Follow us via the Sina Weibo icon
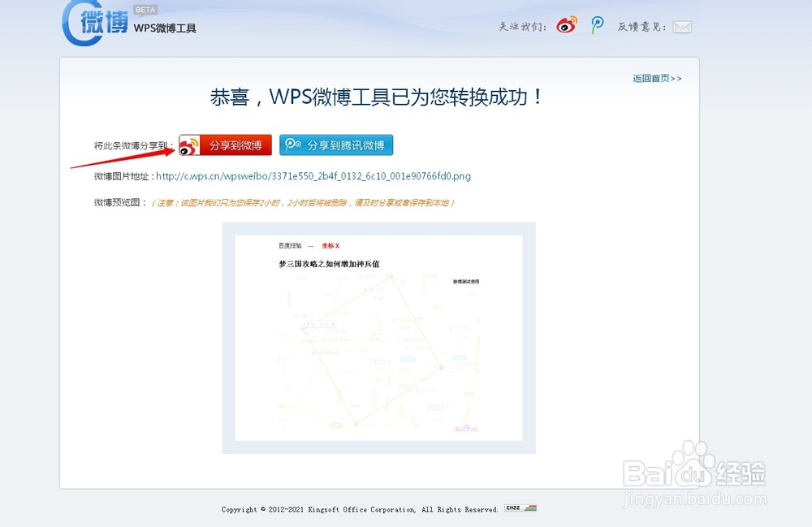Viewport: 812px width, 527px height. coord(567,25)
